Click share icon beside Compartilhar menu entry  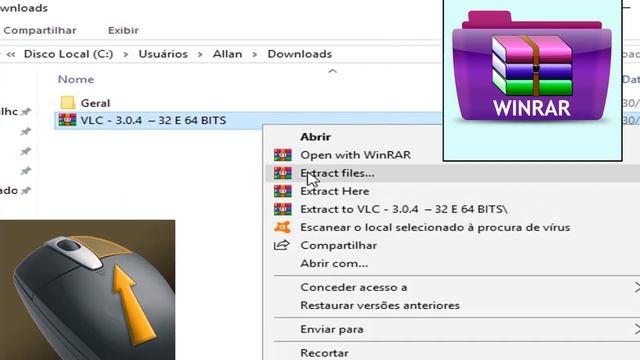(x=282, y=245)
